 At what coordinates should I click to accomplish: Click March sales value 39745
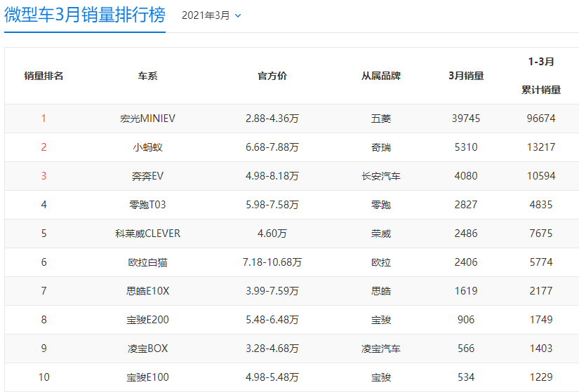click(466, 119)
